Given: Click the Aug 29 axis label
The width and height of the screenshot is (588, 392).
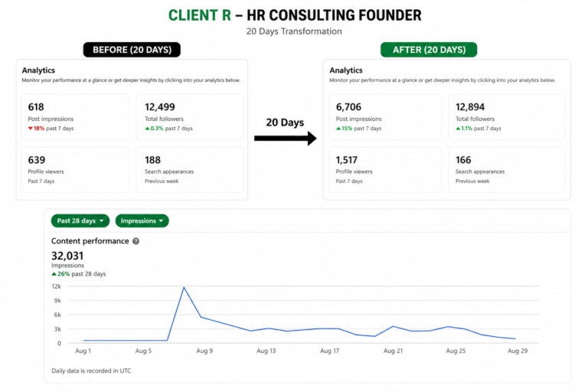Looking at the screenshot, I should pyautogui.click(x=518, y=351).
